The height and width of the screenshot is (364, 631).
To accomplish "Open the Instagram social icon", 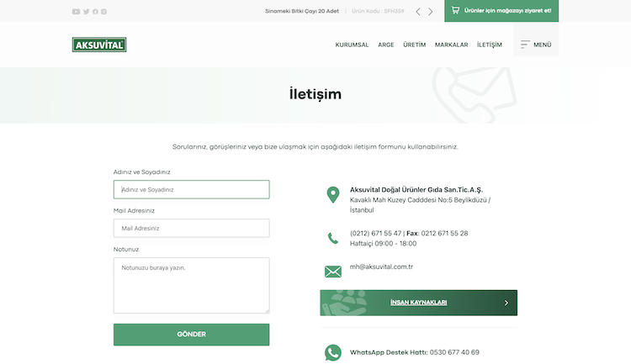I will [x=103, y=12].
